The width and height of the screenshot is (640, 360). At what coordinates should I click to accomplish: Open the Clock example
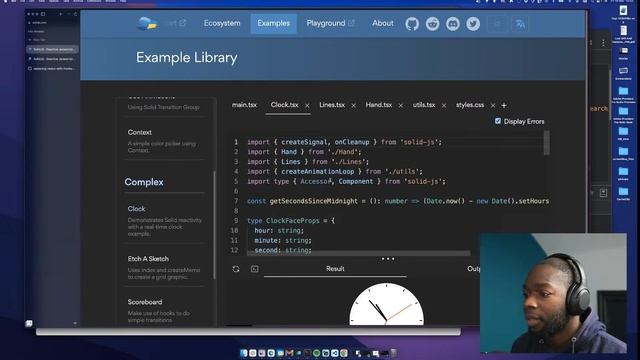pos(163,221)
